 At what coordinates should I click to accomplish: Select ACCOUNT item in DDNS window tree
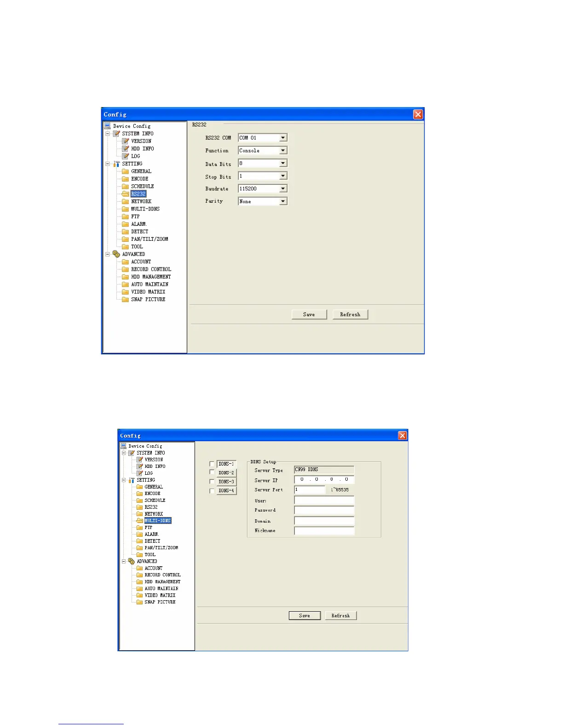[x=154, y=568]
